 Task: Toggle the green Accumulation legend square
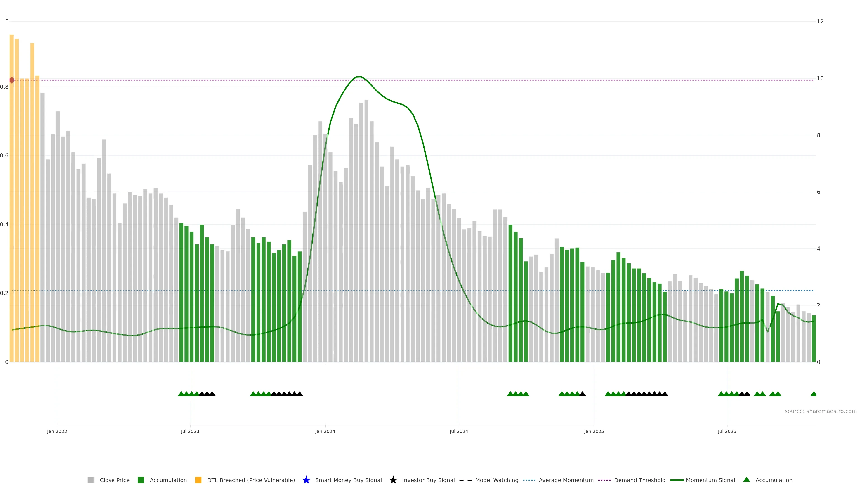(x=141, y=480)
